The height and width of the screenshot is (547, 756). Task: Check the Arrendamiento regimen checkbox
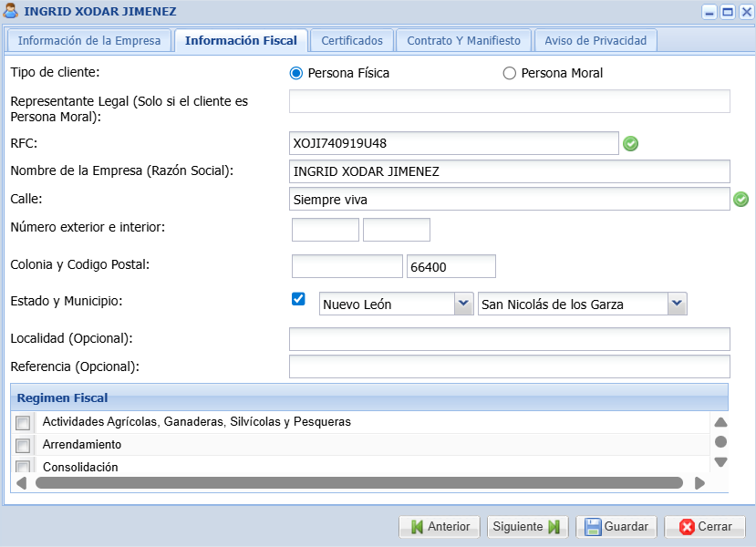pyautogui.click(x=23, y=445)
